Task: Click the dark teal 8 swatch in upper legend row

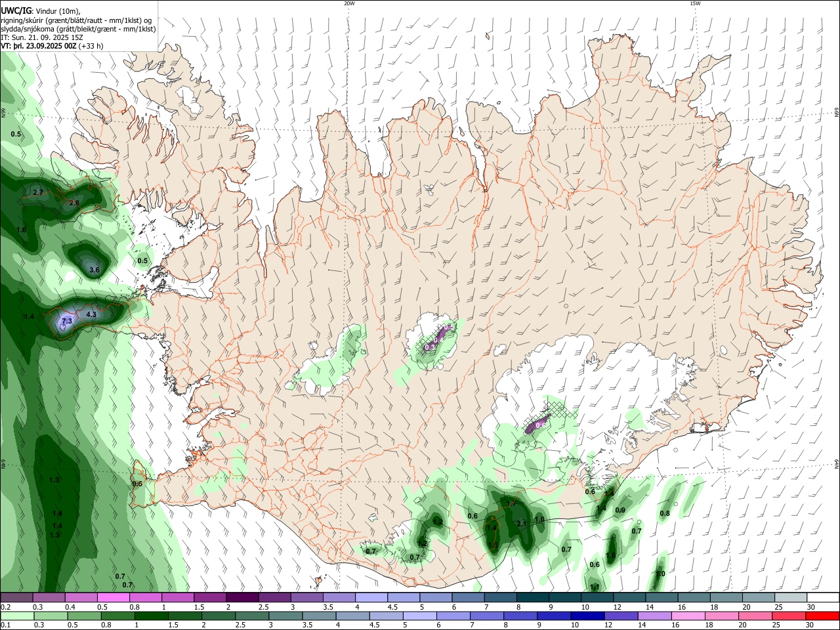Action: point(532,597)
